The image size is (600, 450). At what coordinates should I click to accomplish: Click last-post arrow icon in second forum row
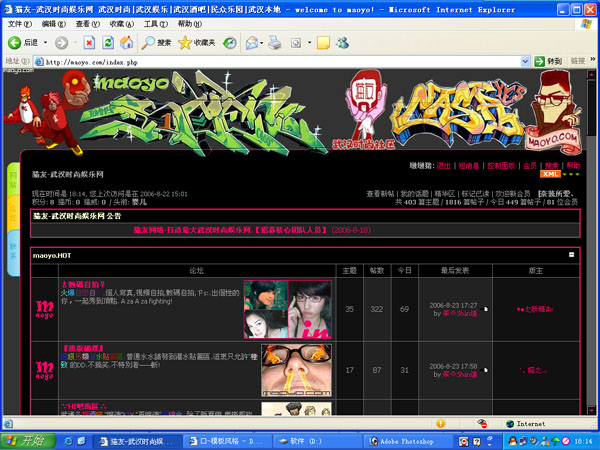485,370
